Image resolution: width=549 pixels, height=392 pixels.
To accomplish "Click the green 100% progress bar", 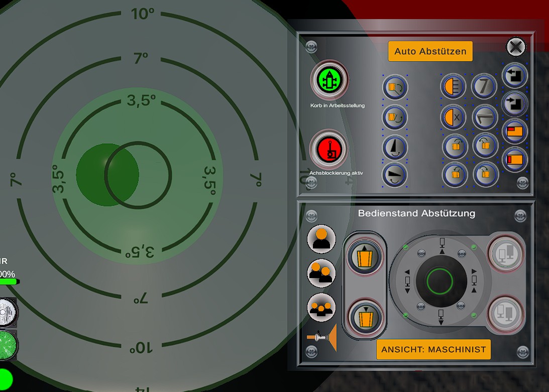I will point(9,282).
